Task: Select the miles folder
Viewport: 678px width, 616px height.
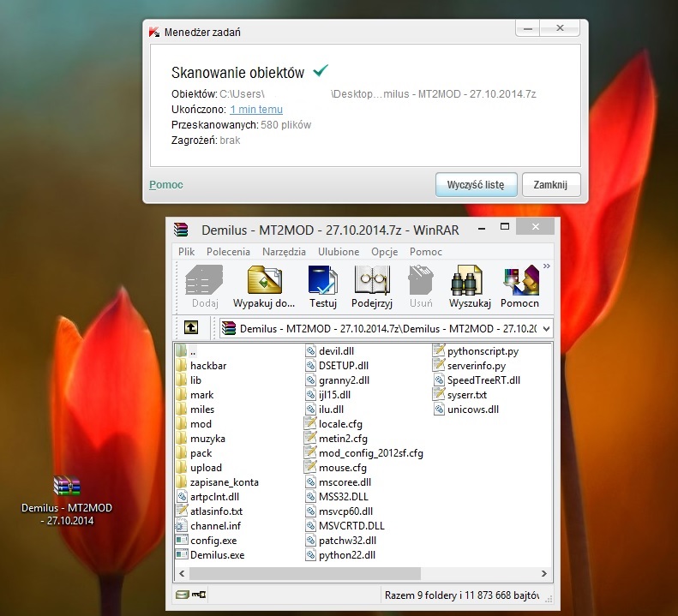Action: pos(196,410)
